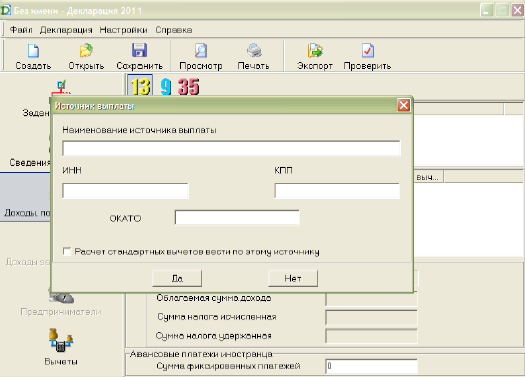Confirm the dialog with Да button
This screenshot has height=377, width=525.
(177, 278)
